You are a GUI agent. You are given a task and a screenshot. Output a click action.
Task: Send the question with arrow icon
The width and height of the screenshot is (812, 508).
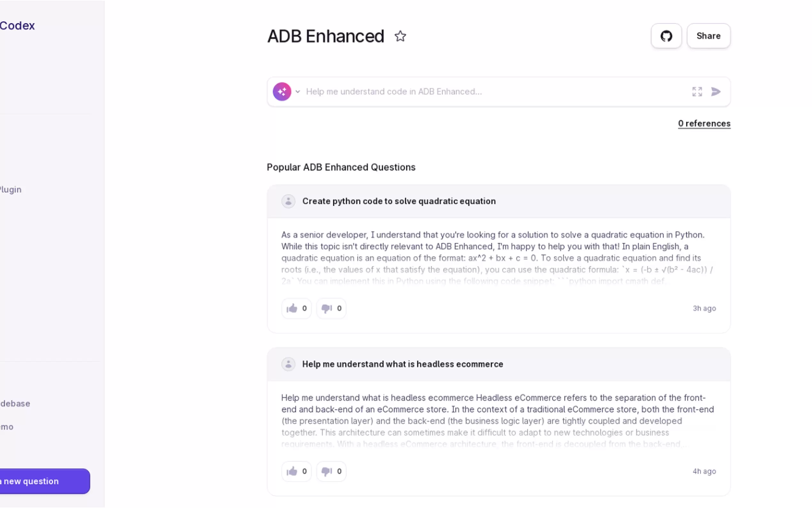coord(716,91)
